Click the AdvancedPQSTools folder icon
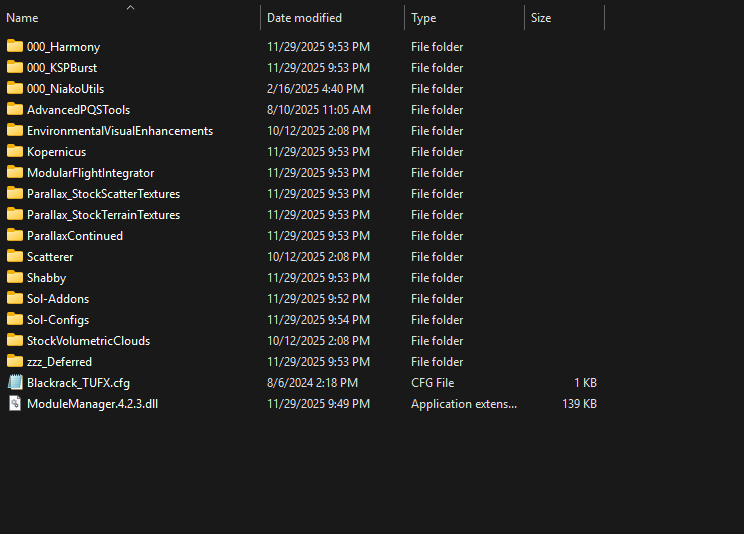The height and width of the screenshot is (534, 744). click(x=15, y=109)
